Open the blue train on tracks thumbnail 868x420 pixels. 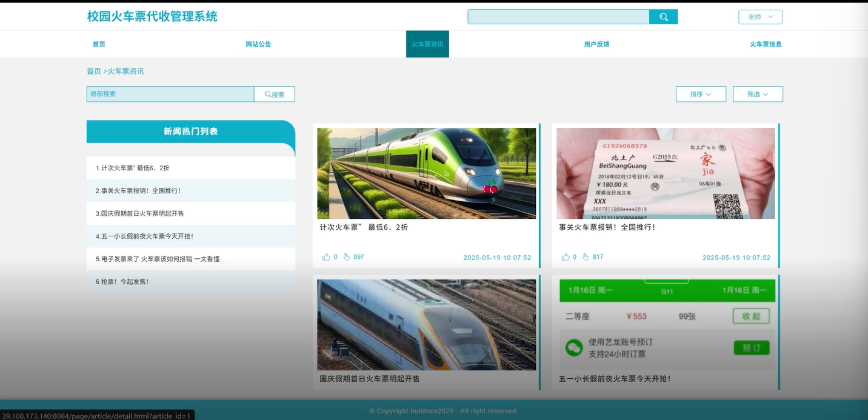click(x=427, y=325)
